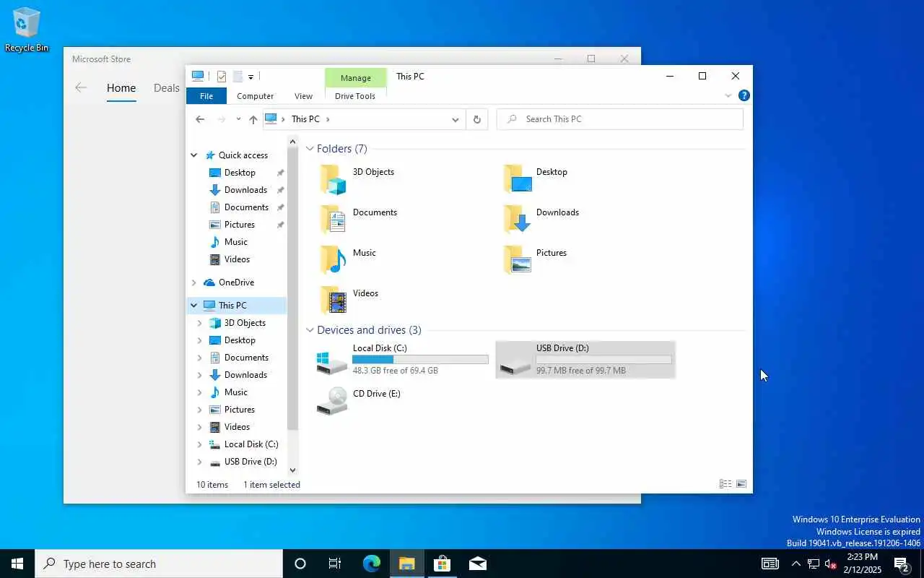Collapse the This PC tree node
Image resolution: width=924 pixels, height=578 pixels.
point(193,306)
